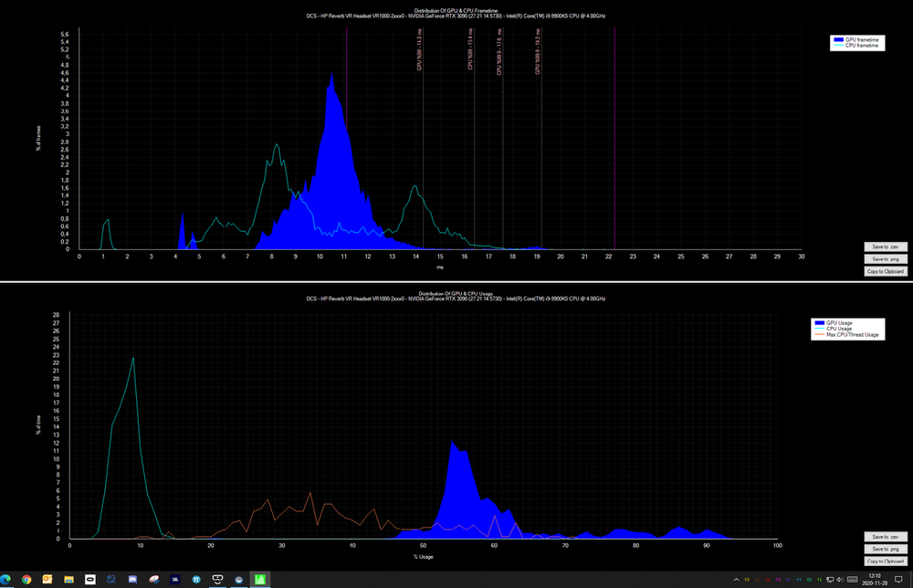Open File Explorer from the taskbar

(x=68, y=579)
